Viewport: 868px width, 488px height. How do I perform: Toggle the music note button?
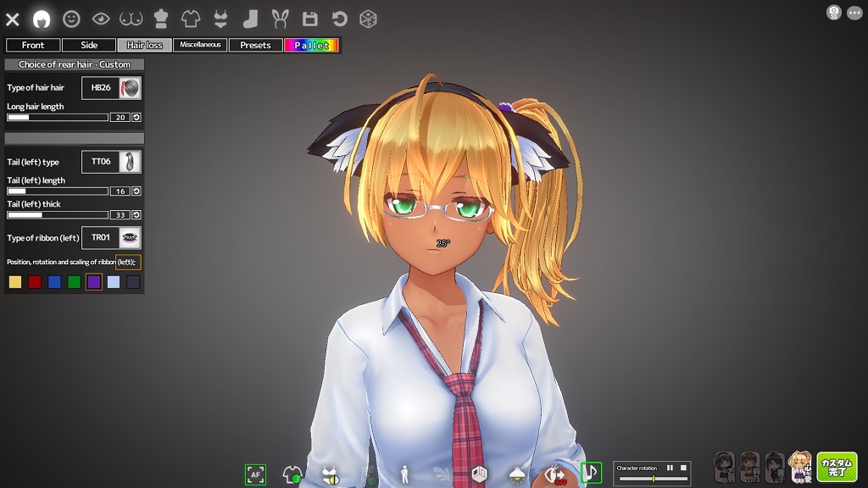(591, 473)
